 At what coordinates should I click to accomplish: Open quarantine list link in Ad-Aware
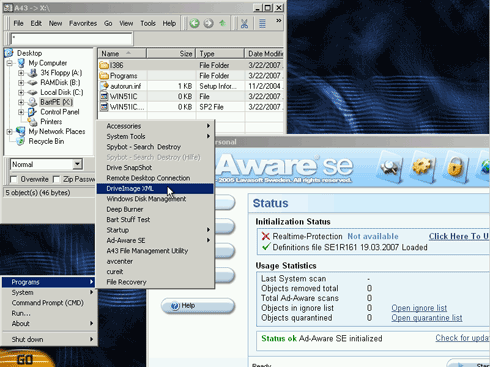[x=427, y=318]
